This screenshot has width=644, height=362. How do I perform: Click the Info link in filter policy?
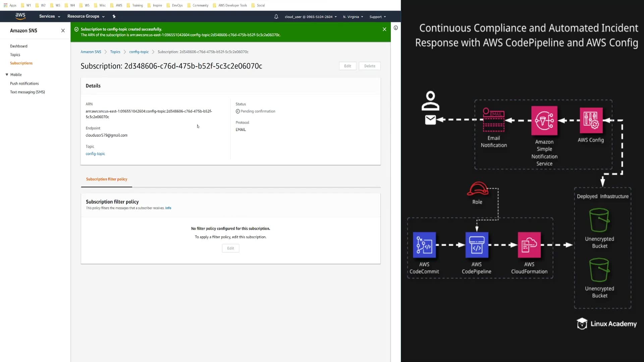[x=168, y=208]
